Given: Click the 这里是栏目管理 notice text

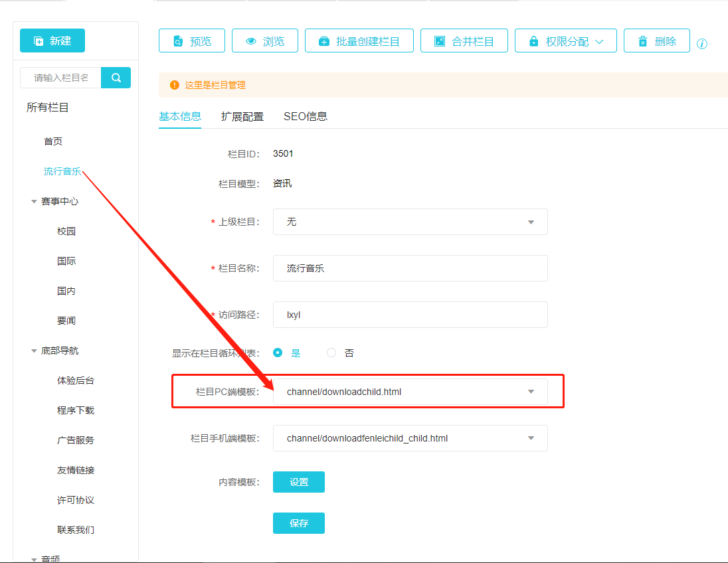Looking at the screenshot, I should [215, 85].
